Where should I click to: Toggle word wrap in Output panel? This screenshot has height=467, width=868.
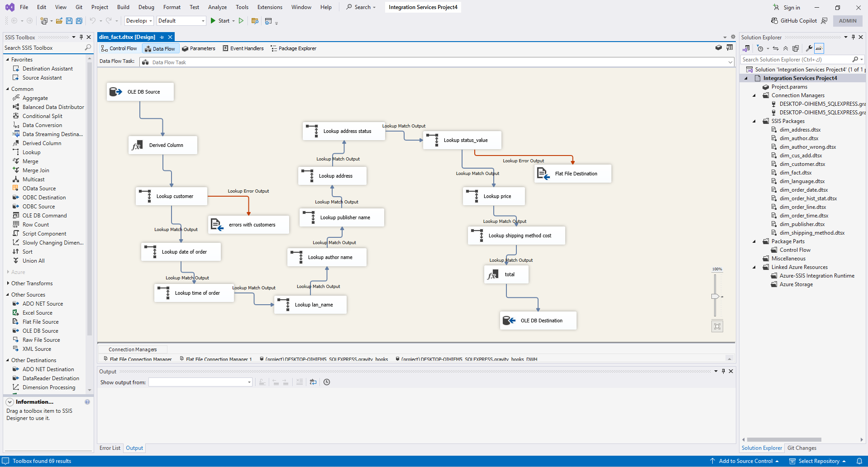tap(313, 382)
